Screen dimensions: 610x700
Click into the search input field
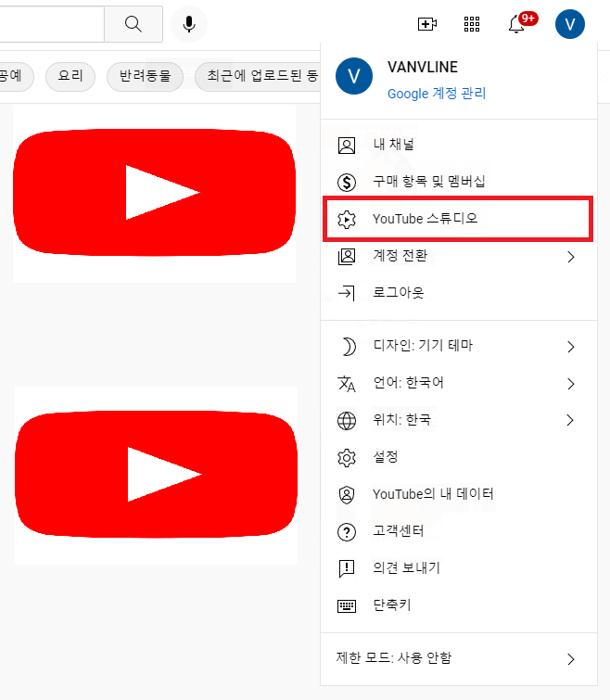52,24
